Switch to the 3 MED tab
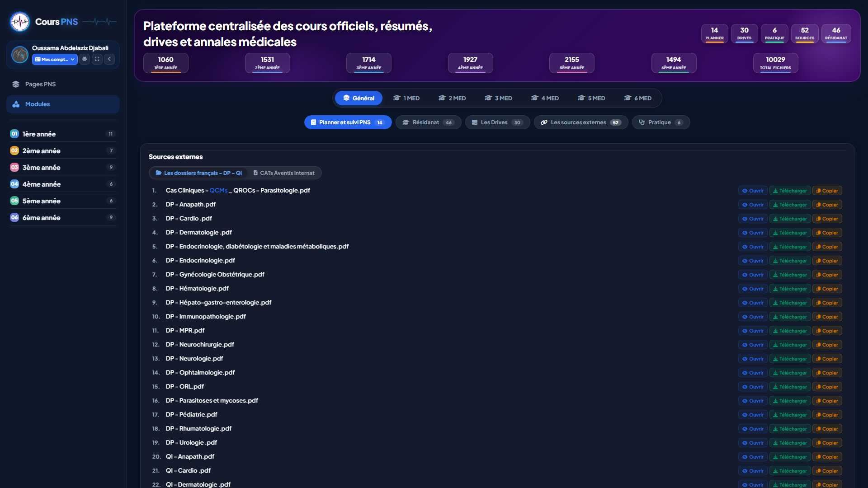The width and height of the screenshot is (868, 488). coord(498,98)
